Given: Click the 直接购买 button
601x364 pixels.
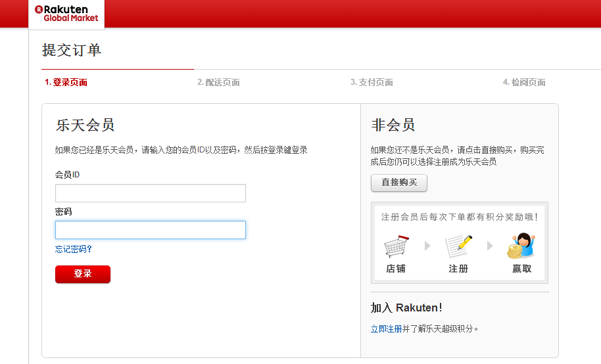Looking at the screenshot, I should [x=399, y=183].
